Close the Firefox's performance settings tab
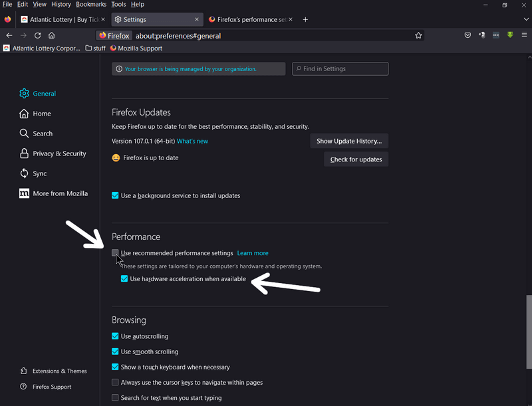The height and width of the screenshot is (406, 532). (291, 19)
